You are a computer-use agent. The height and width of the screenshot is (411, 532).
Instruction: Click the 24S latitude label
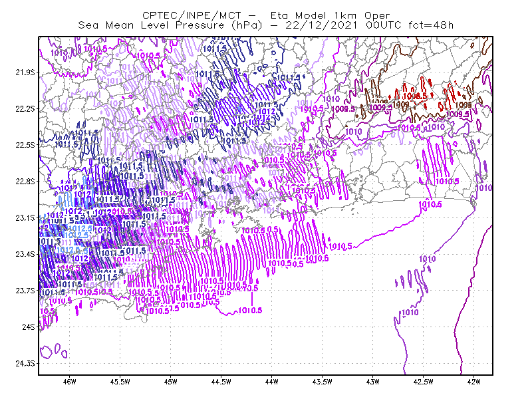[28, 327]
